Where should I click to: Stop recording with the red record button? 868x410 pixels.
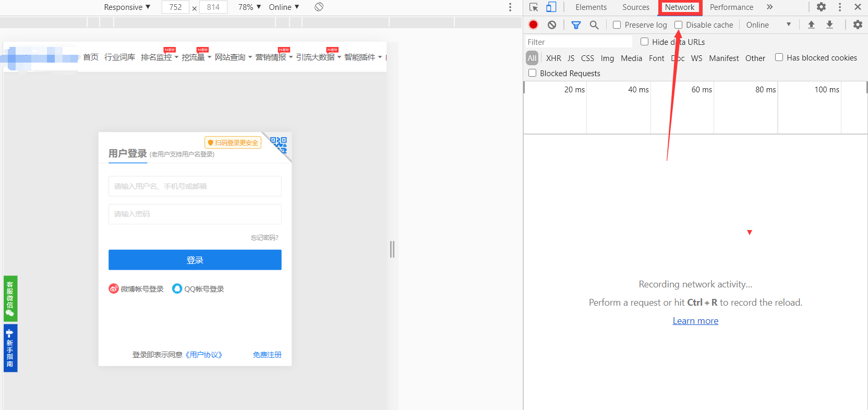(533, 25)
